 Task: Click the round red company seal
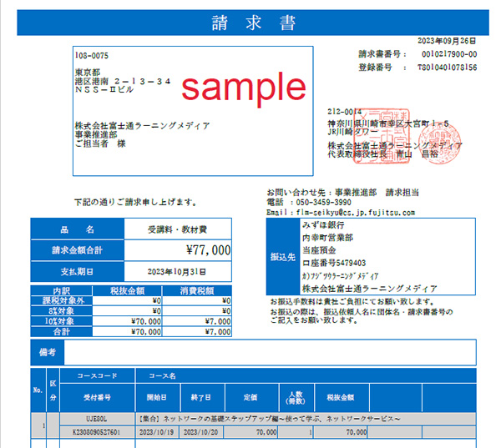pyautogui.click(x=440, y=143)
